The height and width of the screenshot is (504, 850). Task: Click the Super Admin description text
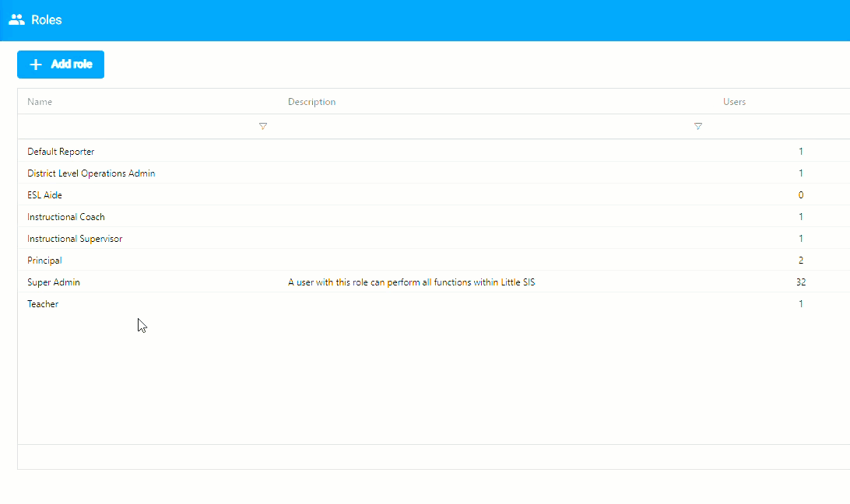click(x=412, y=282)
